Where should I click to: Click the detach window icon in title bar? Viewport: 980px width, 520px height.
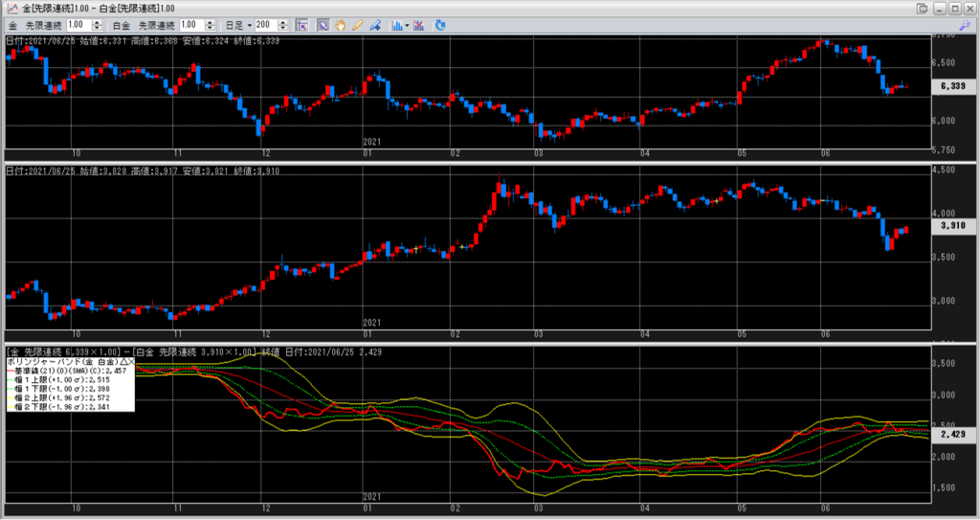pos(923,9)
